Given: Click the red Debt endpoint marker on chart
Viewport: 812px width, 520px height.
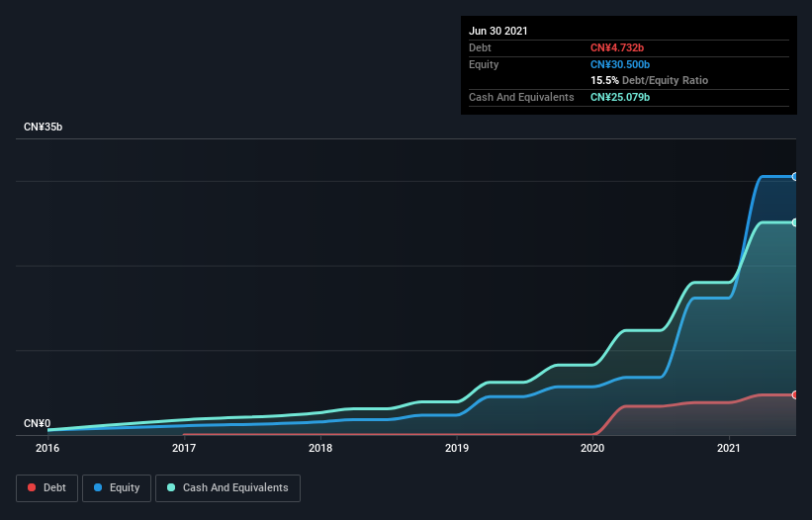Looking at the screenshot, I should (x=795, y=394).
